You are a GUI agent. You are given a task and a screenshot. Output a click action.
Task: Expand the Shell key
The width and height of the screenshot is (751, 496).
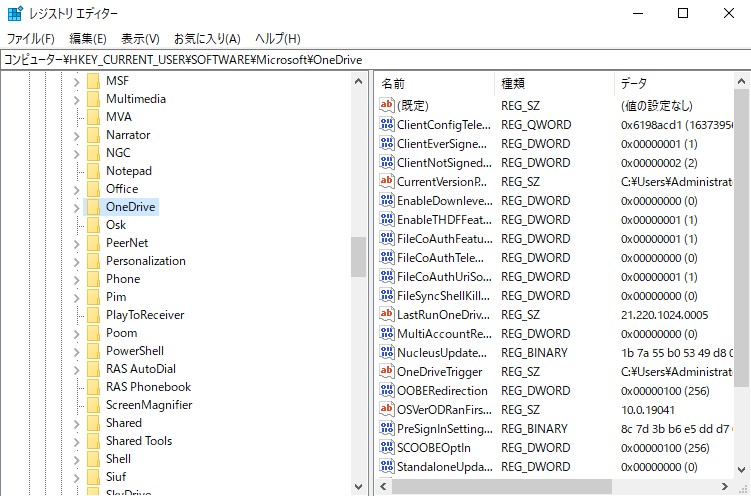[77, 460]
